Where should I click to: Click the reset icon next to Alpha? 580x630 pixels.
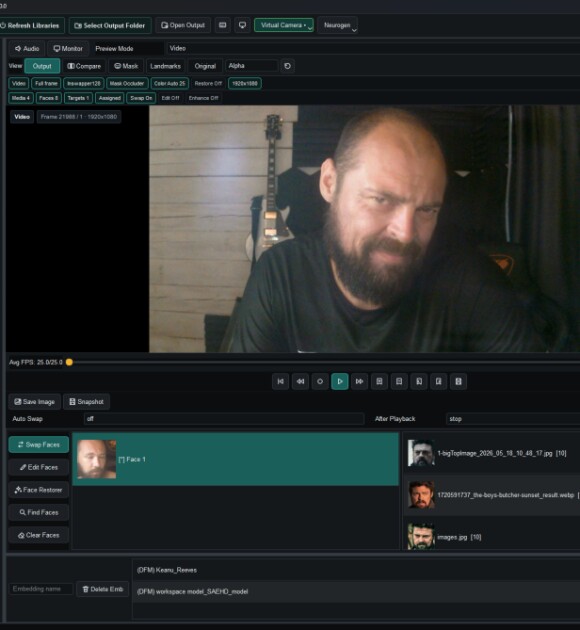(x=287, y=66)
